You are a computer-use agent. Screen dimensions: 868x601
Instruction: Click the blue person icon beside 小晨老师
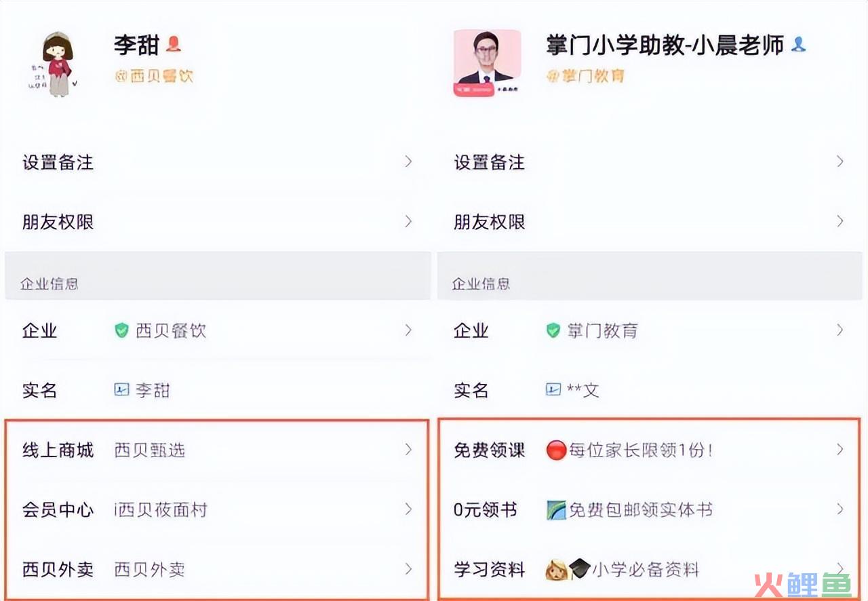pos(799,45)
